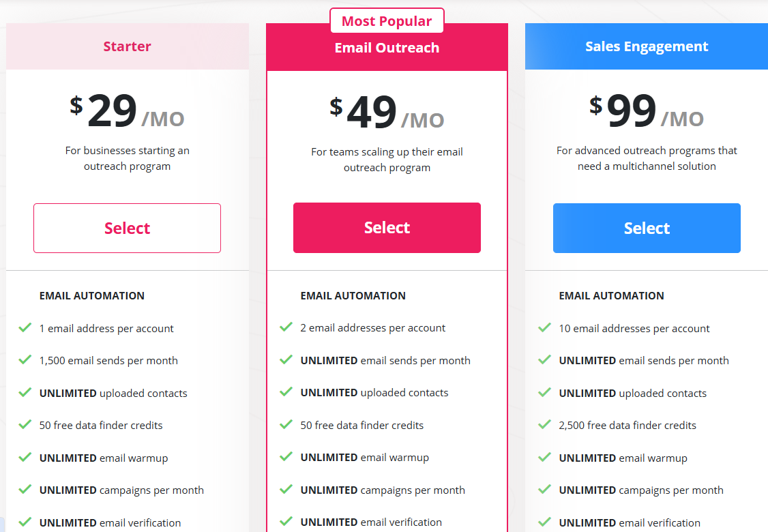Click the checkmark beside "10 email addresses per account"
Image resolution: width=768 pixels, height=532 pixels.
click(x=544, y=327)
